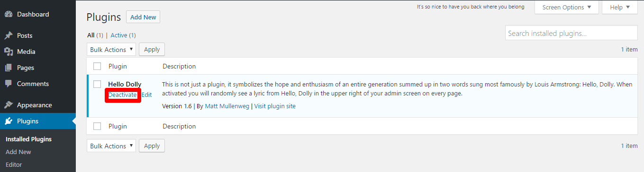Select the Media library icon
Image resolution: width=644 pixels, height=172 pixels.
point(9,52)
